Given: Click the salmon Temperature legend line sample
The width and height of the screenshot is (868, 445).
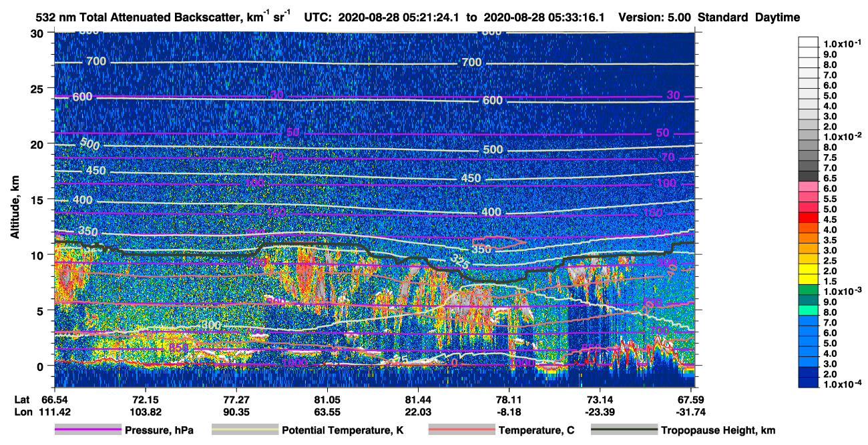Looking at the screenshot, I should (461, 430).
